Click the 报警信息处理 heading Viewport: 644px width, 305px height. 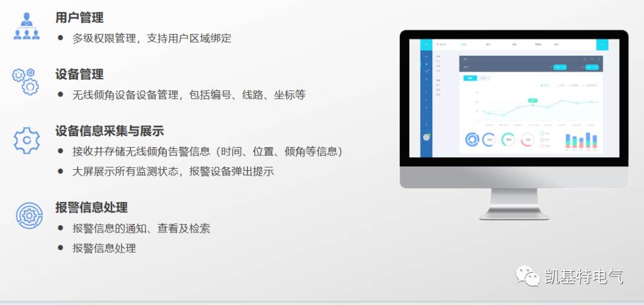[91, 207]
